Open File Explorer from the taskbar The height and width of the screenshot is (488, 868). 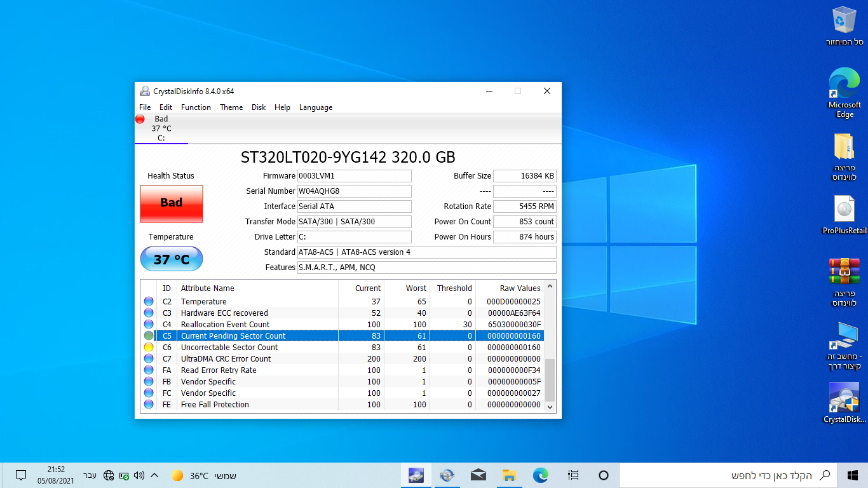(509, 475)
